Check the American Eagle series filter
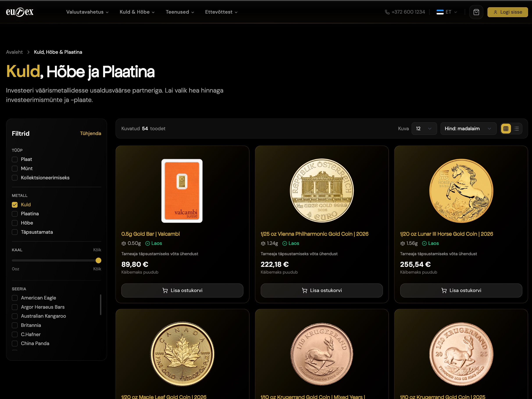The height and width of the screenshot is (399, 532). tap(15, 298)
